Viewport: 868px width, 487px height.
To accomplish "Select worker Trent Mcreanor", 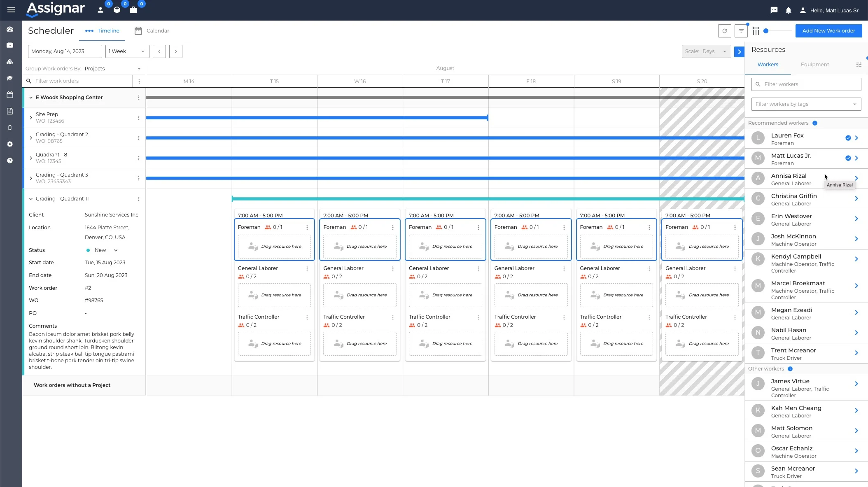I will (x=806, y=353).
